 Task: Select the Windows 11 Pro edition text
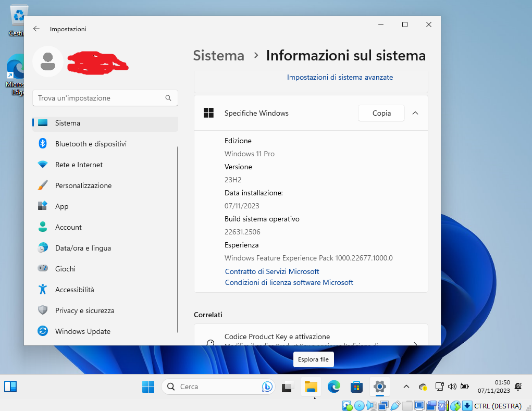(250, 154)
